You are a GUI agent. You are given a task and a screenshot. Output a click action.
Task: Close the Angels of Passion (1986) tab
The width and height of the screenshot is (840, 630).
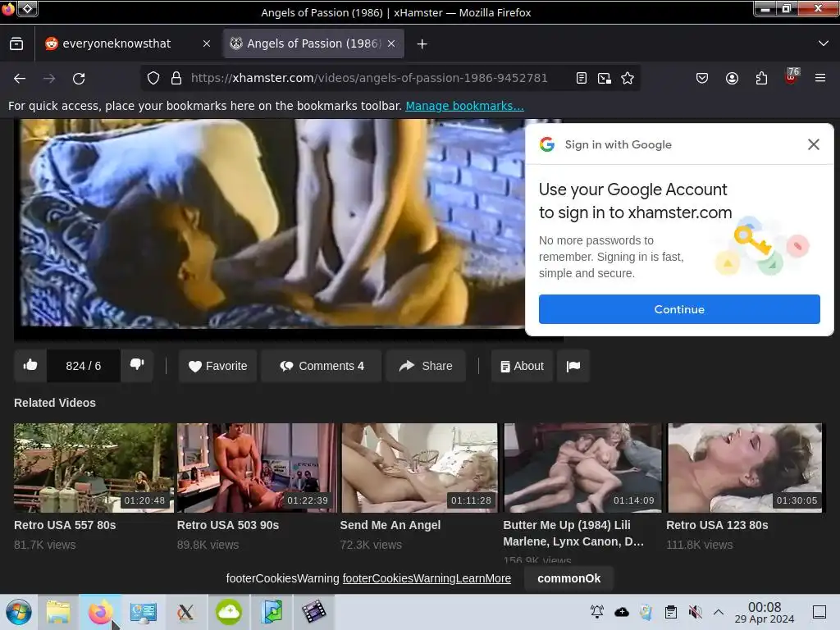tap(391, 44)
